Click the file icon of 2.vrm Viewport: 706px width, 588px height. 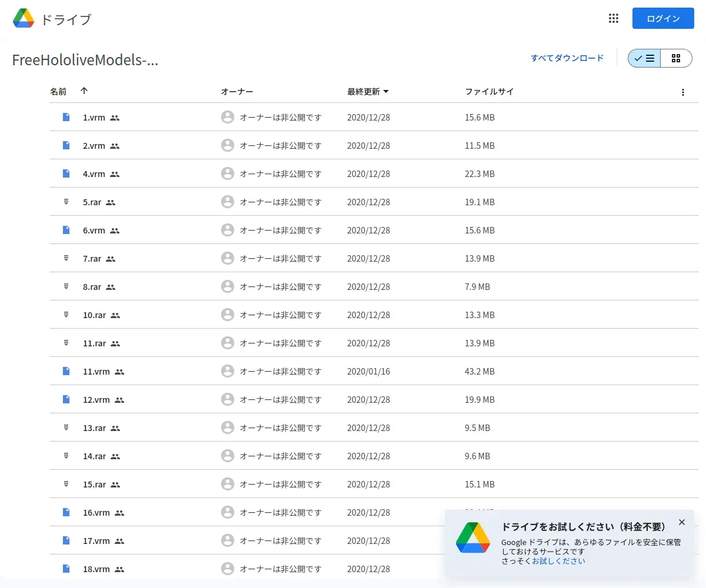click(66, 145)
